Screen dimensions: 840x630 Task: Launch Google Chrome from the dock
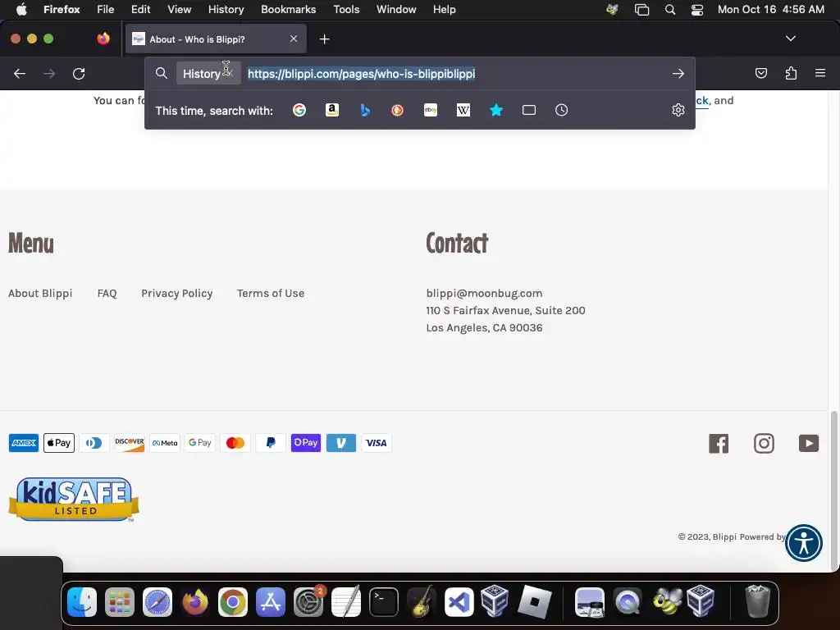tap(232, 602)
